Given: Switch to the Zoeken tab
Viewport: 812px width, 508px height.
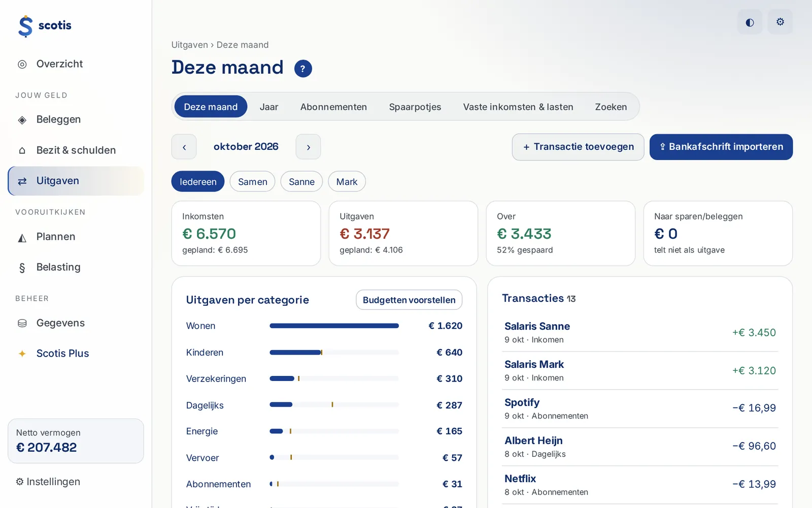Looking at the screenshot, I should pyautogui.click(x=611, y=107).
